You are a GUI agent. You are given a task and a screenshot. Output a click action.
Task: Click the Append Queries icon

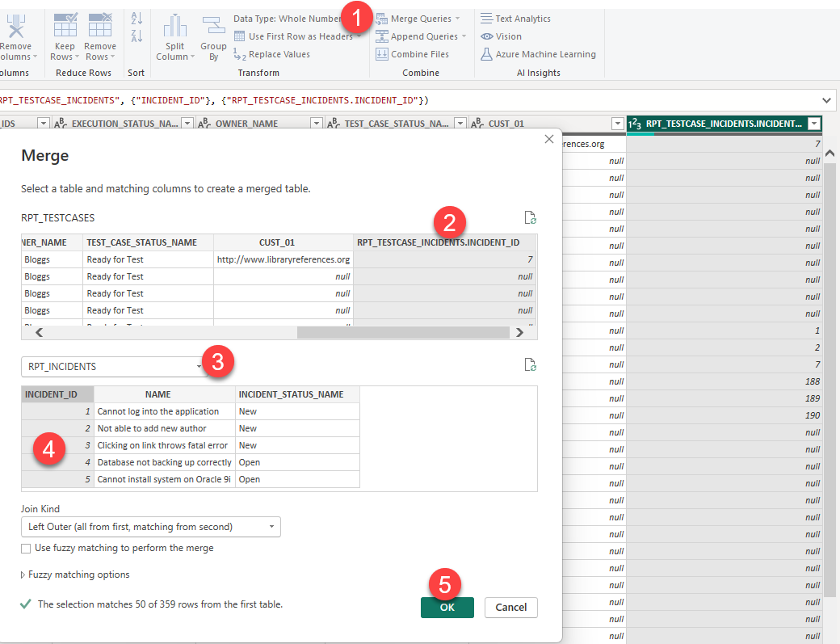pyautogui.click(x=381, y=36)
